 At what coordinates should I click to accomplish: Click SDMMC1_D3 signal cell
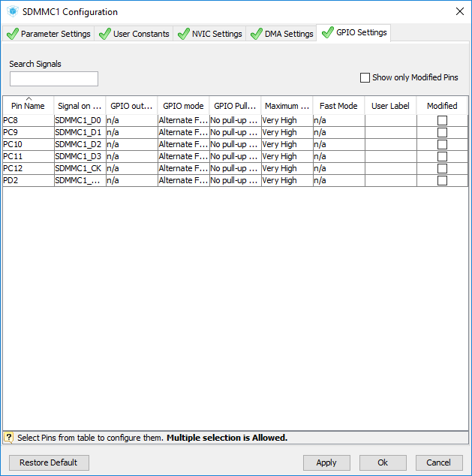point(80,157)
